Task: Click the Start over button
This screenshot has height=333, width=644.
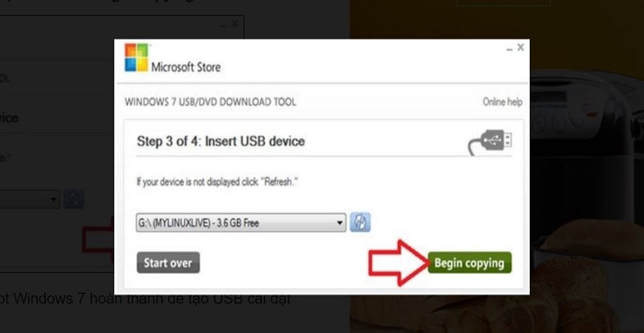Action: pos(168,263)
